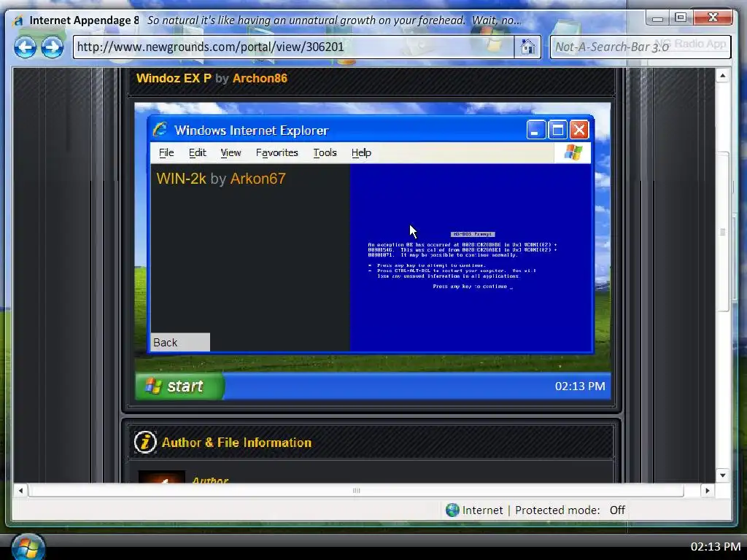Click the Protected mode: Off status text
This screenshot has width=747, height=560.
point(570,510)
